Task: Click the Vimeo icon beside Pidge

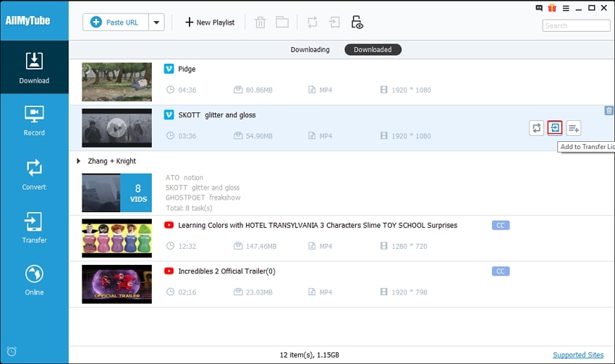Action: (x=169, y=69)
